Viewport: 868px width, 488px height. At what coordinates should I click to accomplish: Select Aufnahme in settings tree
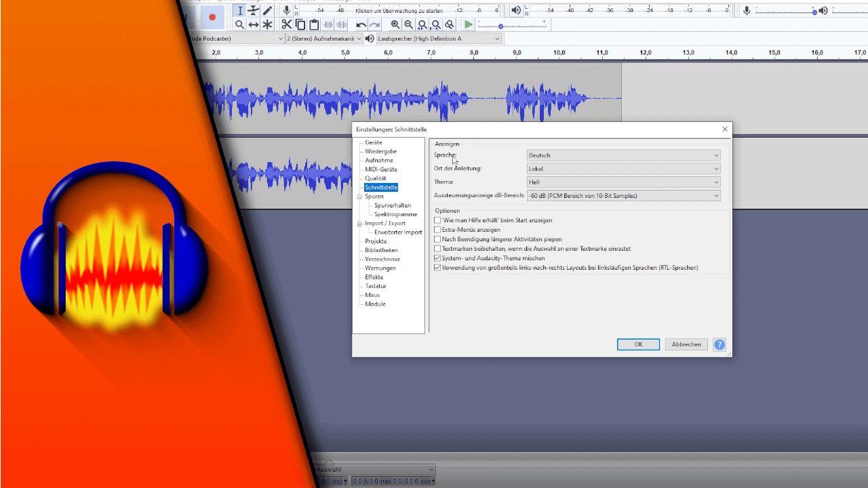[379, 161]
